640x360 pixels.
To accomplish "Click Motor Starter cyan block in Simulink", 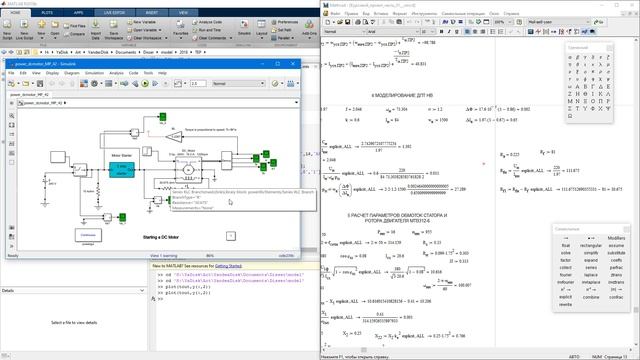I will [x=122, y=170].
